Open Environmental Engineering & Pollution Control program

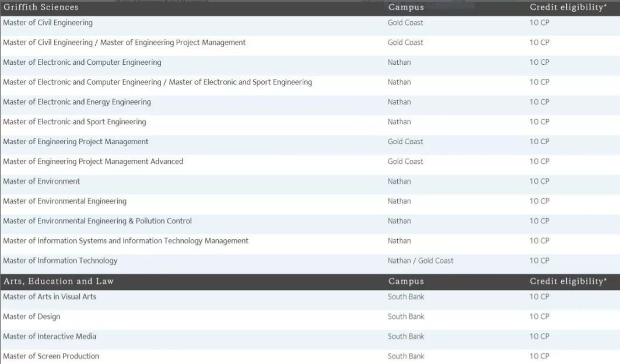tap(97, 221)
